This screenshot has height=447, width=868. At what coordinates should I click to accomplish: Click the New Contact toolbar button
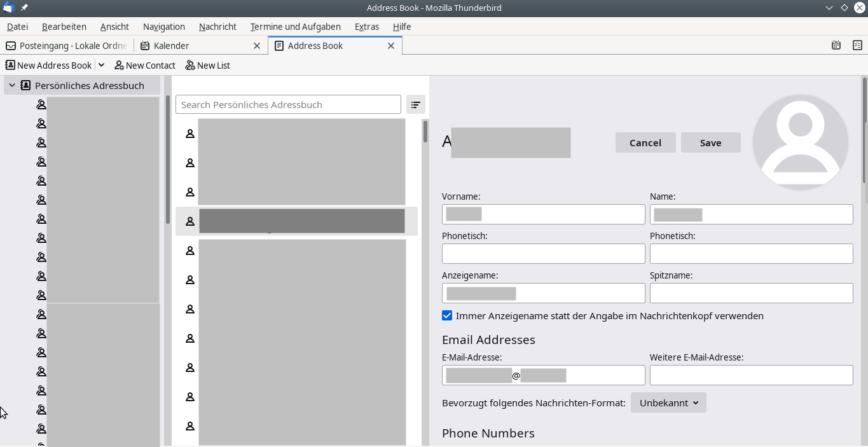[x=145, y=65]
